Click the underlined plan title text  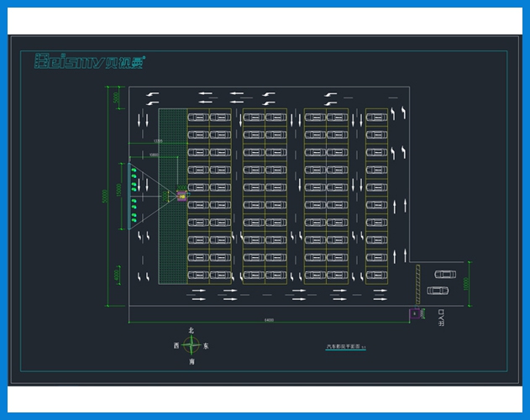[345, 347]
